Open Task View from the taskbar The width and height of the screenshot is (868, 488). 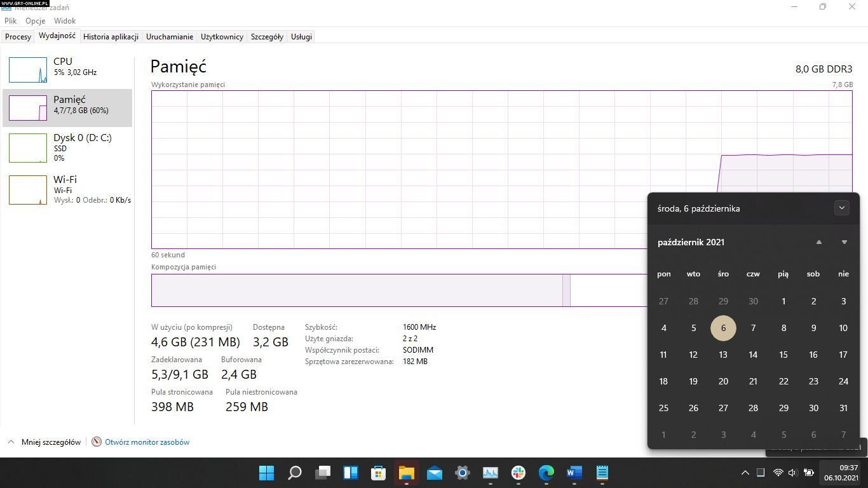click(323, 473)
